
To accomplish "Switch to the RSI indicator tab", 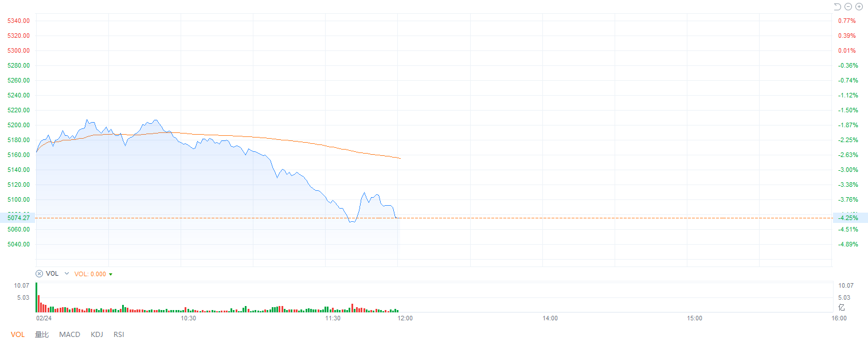I will tap(119, 335).
